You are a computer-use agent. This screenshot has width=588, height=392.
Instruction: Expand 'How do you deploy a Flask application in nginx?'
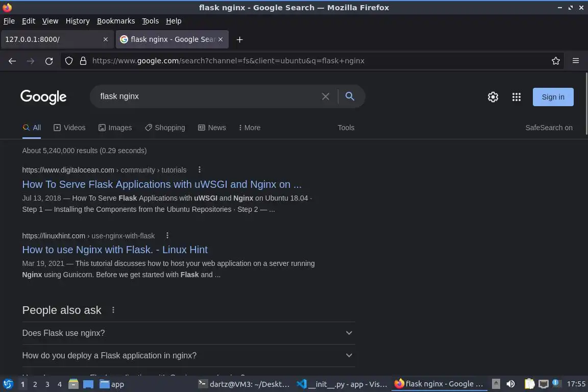click(x=189, y=356)
